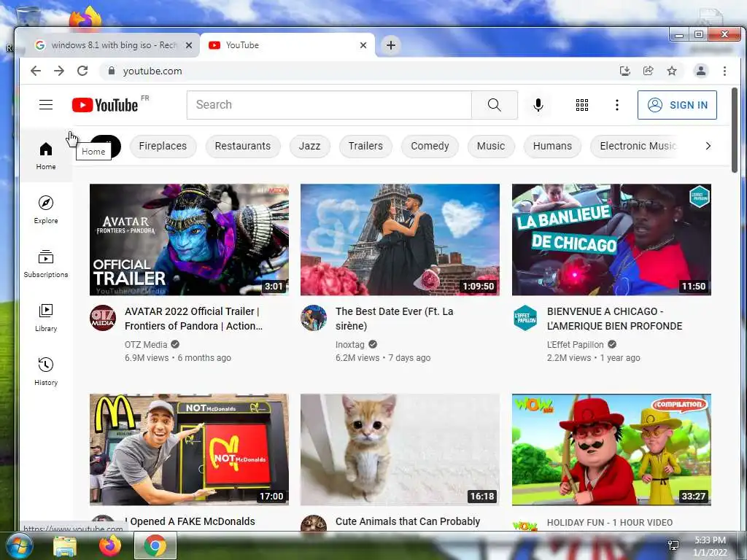Launch Firefox from the taskbar
747x560 pixels.
pyautogui.click(x=109, y=545)
